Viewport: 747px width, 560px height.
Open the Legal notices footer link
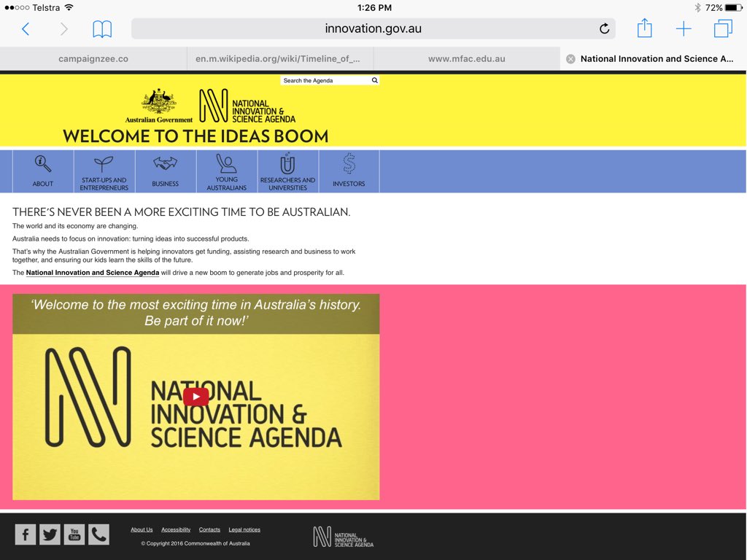pyautogui.click(x=244, y=529)
